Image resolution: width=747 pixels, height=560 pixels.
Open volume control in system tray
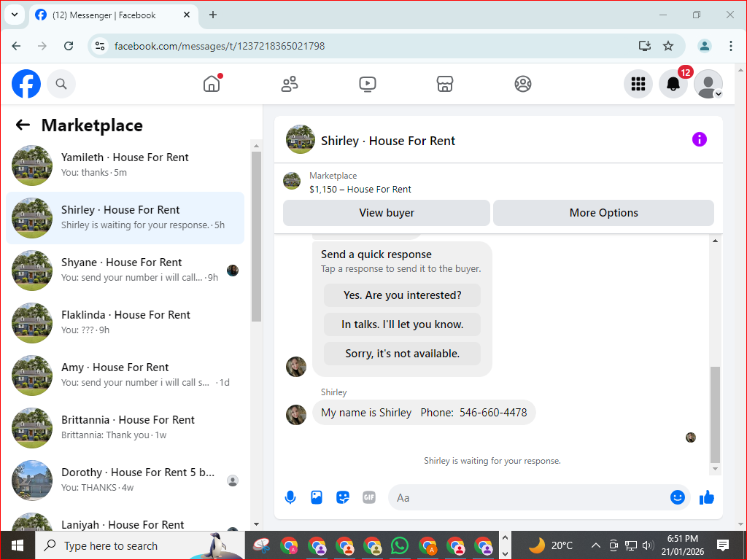point(648,545)
